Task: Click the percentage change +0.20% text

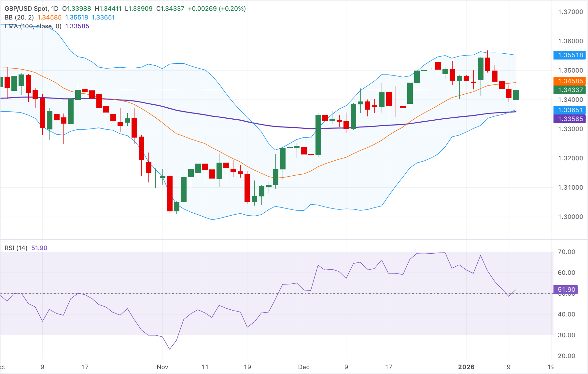Action: coord(232,9)
